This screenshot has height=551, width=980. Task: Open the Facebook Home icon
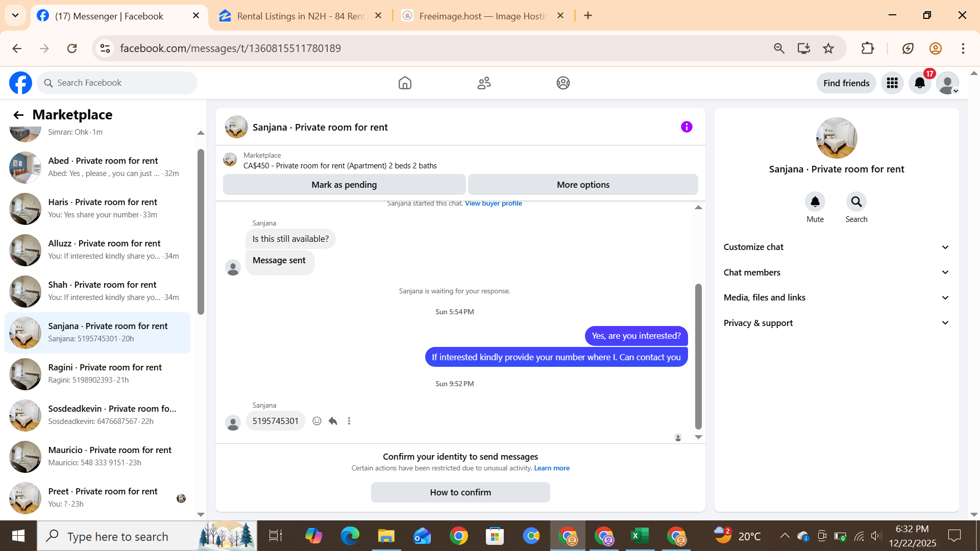pos(405,83)
